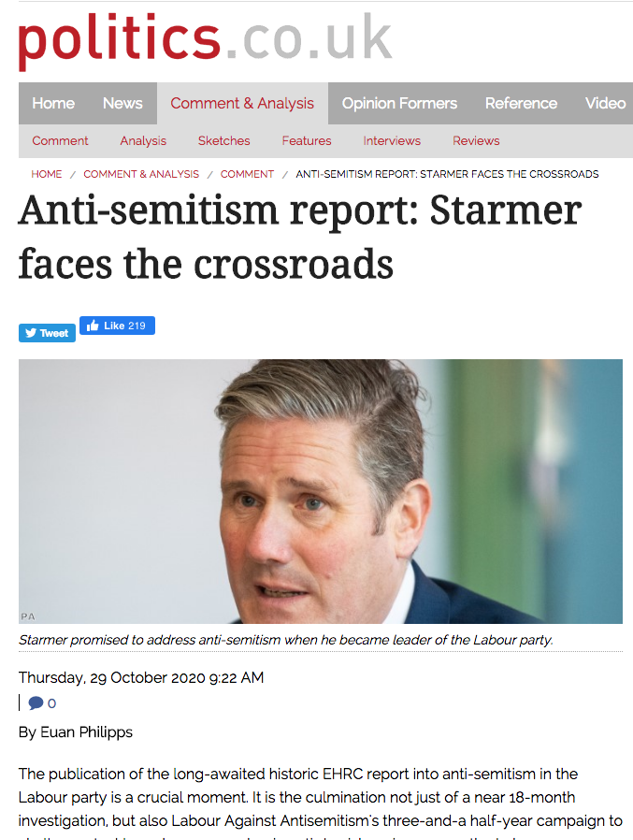633x840 pixels.
Task: Select the Comment submenu link
Action: pos(60,140)
